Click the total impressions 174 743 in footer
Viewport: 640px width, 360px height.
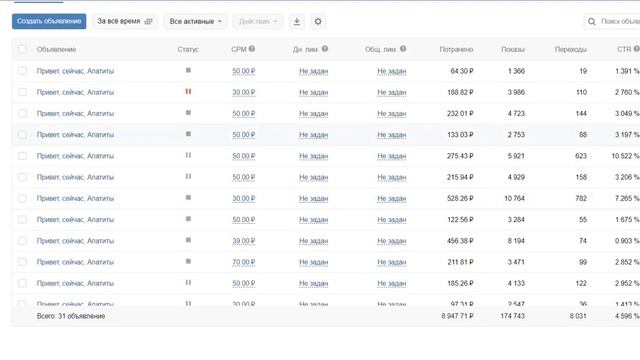[x=513, y=316]
